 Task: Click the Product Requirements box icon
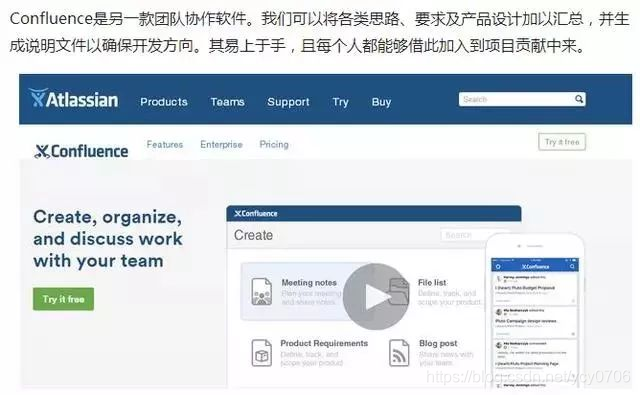[x=262, y=353]
